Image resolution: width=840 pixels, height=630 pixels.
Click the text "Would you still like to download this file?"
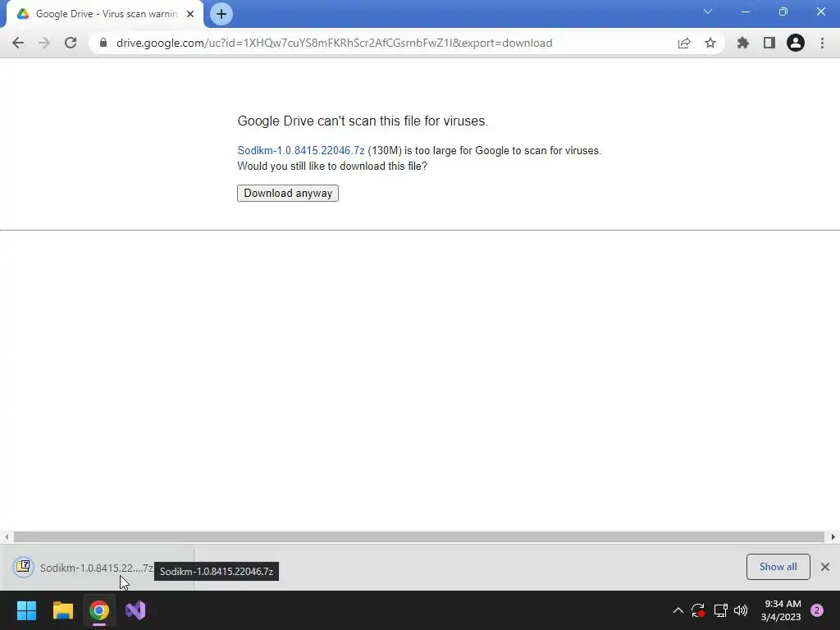[x=332, y=166]
